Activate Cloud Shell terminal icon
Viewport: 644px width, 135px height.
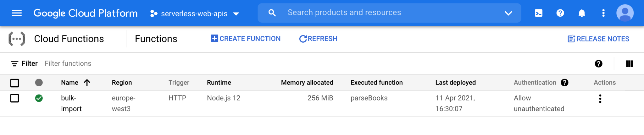(538, 13)
